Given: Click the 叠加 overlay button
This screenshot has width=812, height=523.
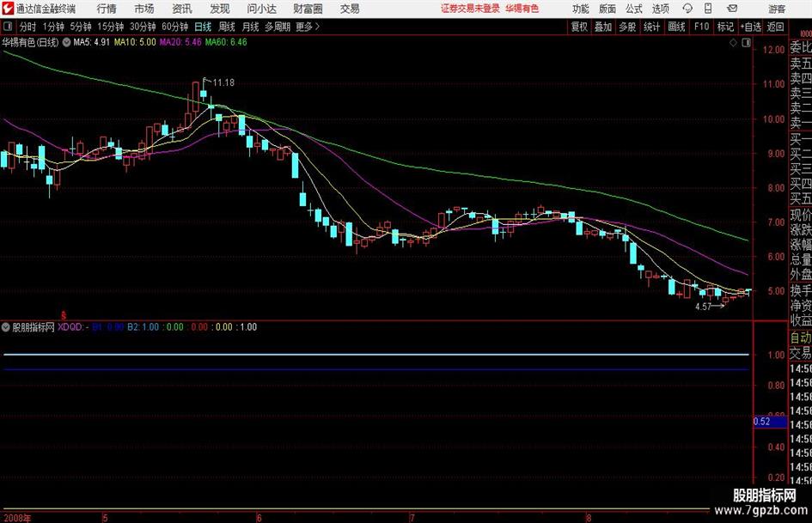Looking at the screenshot, I should point(603,27).
